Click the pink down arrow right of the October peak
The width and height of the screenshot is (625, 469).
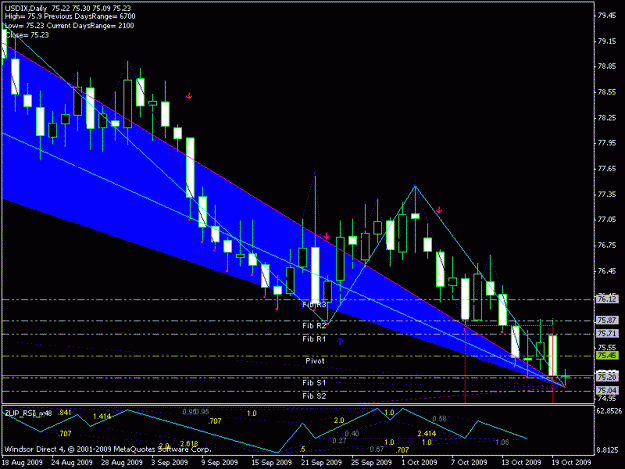439,210
